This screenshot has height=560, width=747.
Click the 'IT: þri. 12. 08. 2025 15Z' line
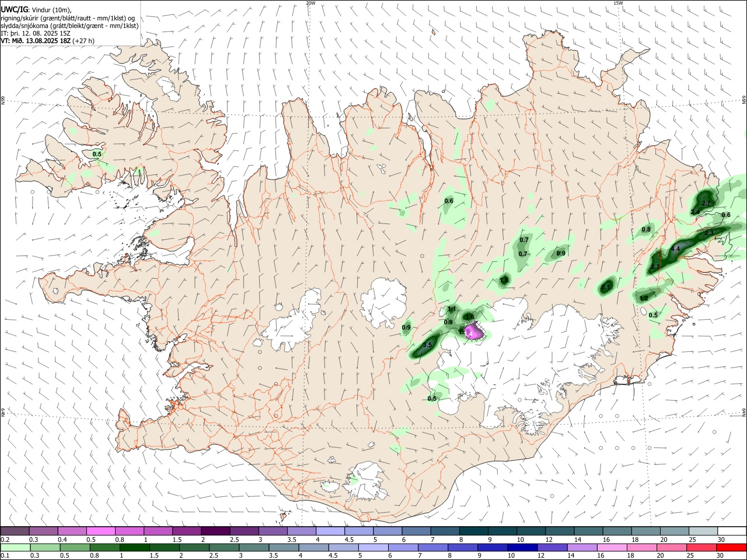pos(36,33)
